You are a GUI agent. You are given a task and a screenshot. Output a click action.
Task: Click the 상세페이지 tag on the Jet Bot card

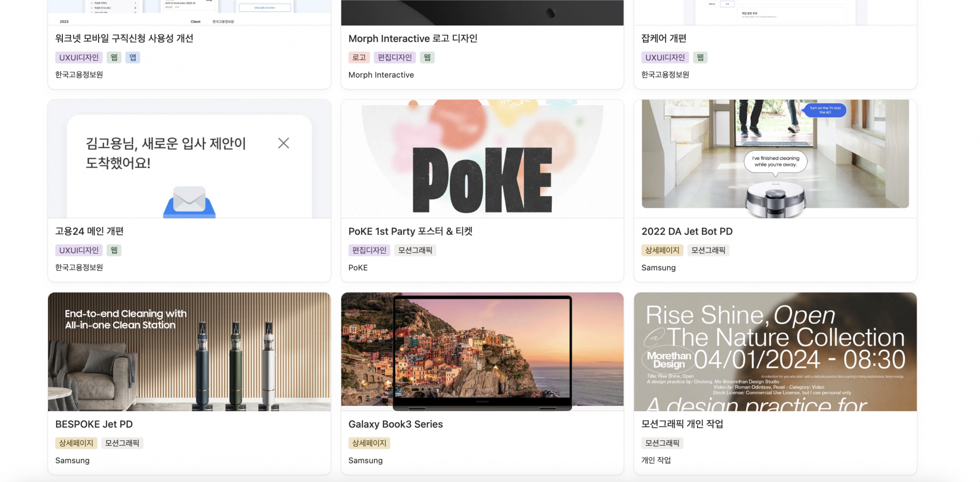(662, 250)
